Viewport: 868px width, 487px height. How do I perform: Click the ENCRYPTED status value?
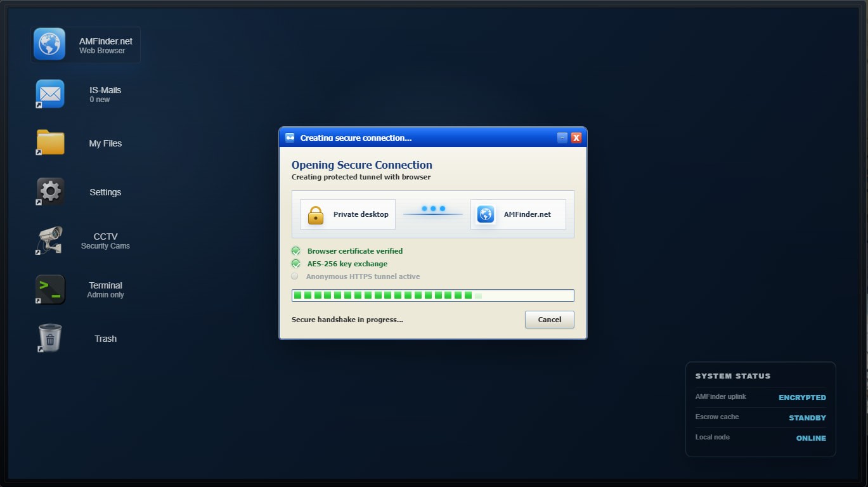pyautogui.click(x=803, y=398)
